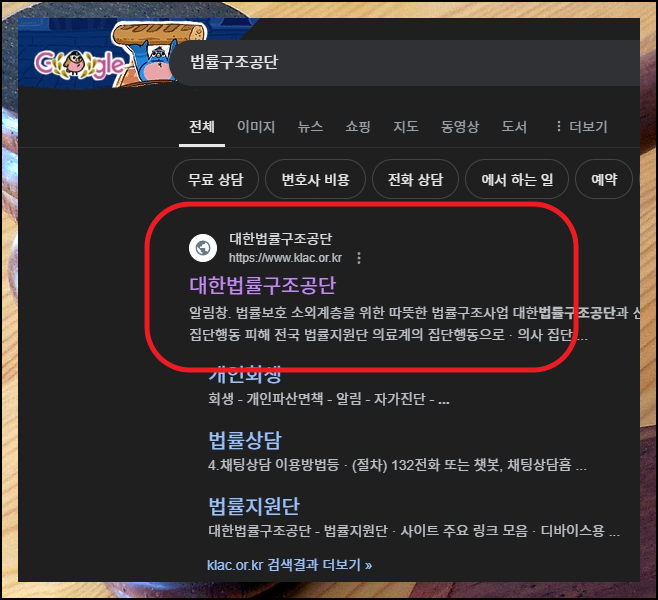Viewport: 658px width, 600px height.
Task: Switch to the 동영상 tab
Action: 460,126
